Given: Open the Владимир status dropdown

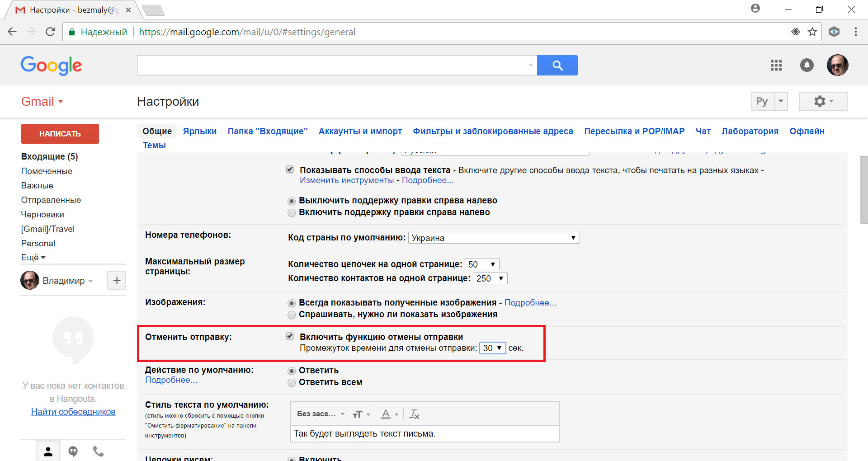Looking at the screenshot, I should (x=90, y=281).
